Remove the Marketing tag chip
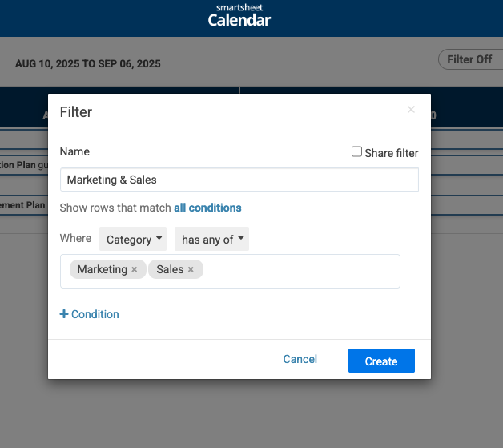Viewport: 503px width, 448px height. pyautogui.click(x=135, y=269)
